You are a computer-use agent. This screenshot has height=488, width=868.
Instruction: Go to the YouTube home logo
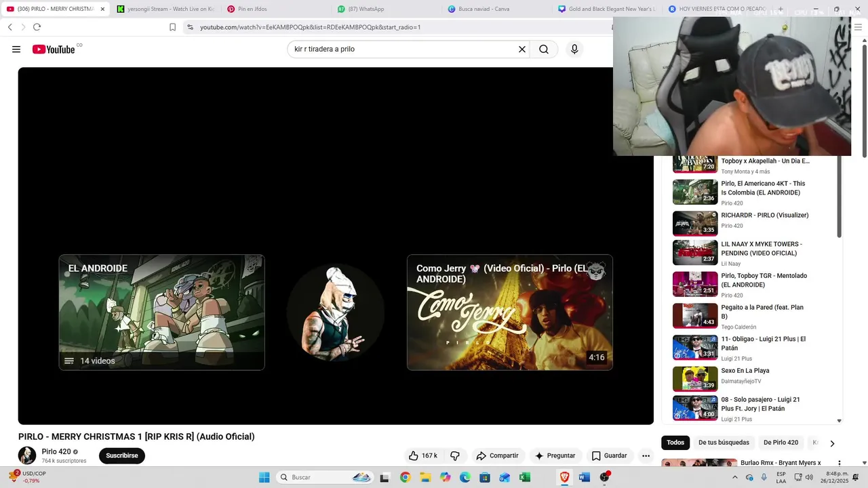point(54,49)
